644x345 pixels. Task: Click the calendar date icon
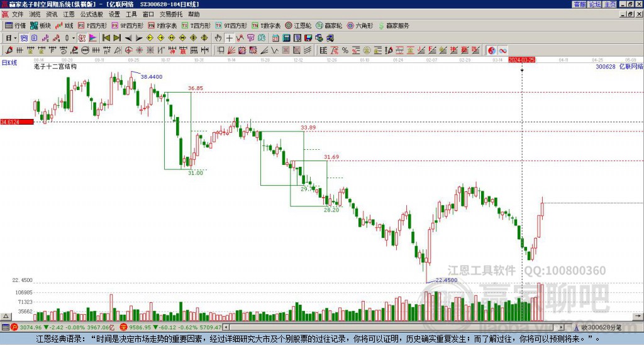[275, 38]
